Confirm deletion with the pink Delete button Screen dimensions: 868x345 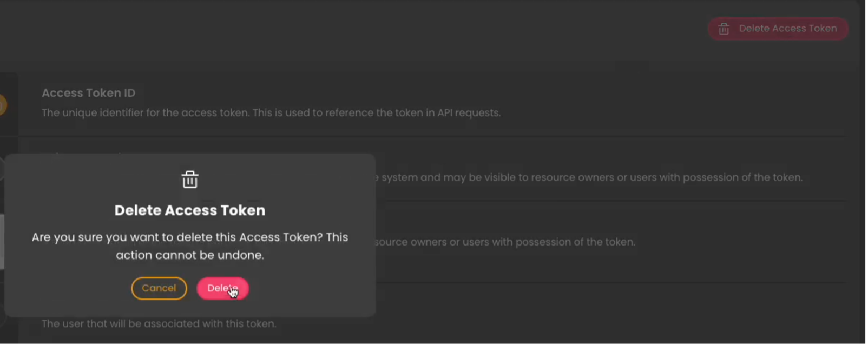coord(222,288)
